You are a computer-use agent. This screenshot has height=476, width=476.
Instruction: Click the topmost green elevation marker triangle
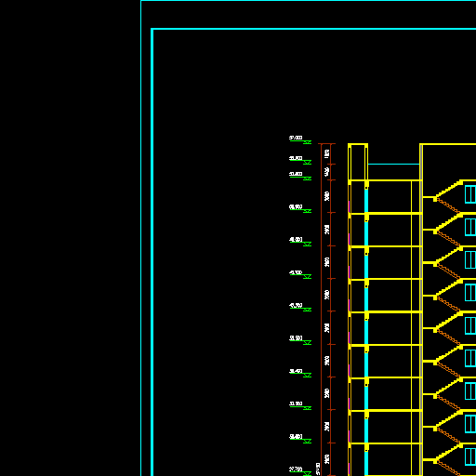307,142
